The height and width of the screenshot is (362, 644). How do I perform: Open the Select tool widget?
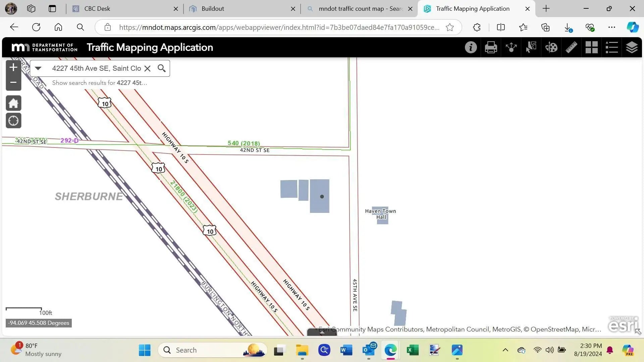(531, 47)
